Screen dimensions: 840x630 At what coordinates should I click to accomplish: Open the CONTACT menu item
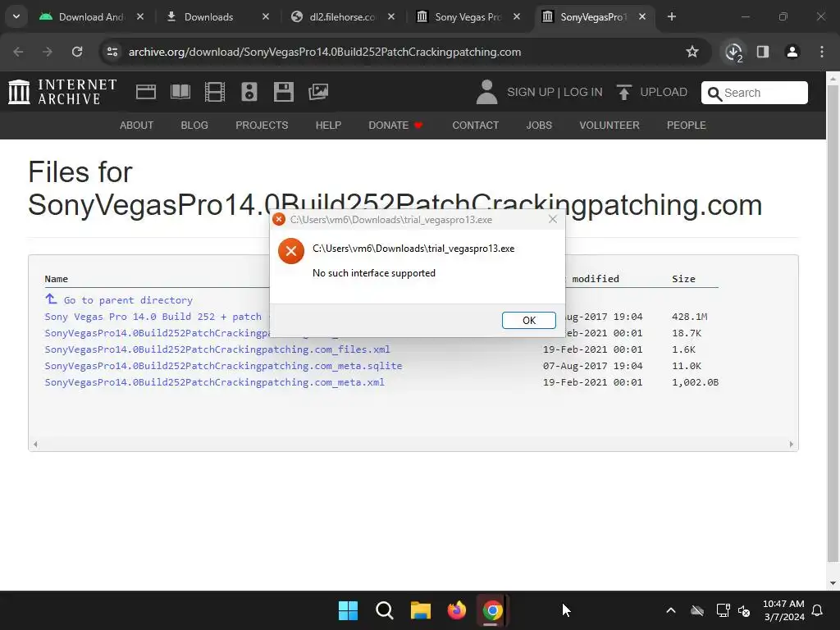coord(475,126)
